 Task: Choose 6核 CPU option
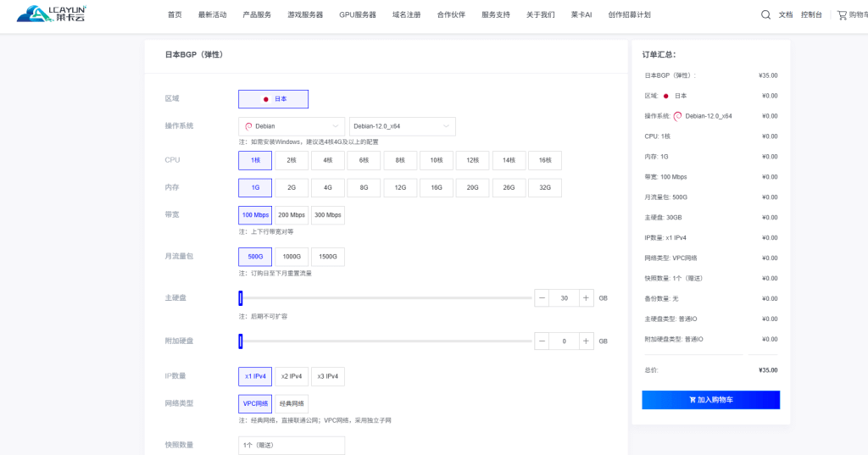click(x=364, y=160)
